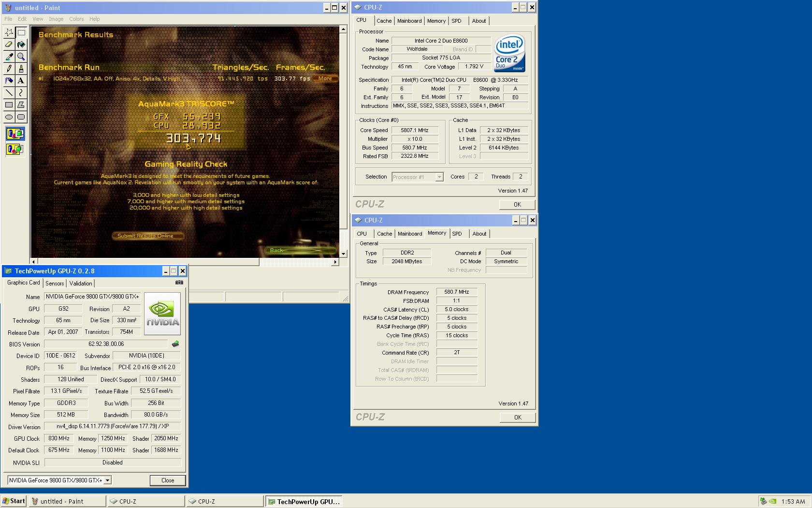
Task: Choose the Curve tool in Paint
Action: pos(21,92)
